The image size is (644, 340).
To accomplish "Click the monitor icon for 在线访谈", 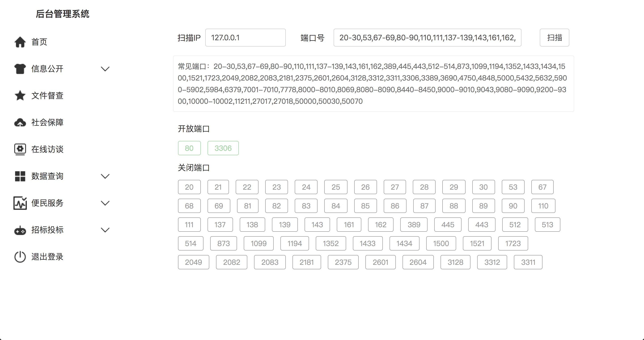I will click(20, 149).
